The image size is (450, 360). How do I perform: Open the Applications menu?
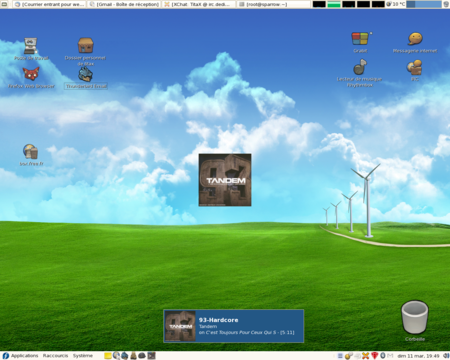(x=24, y=356)
